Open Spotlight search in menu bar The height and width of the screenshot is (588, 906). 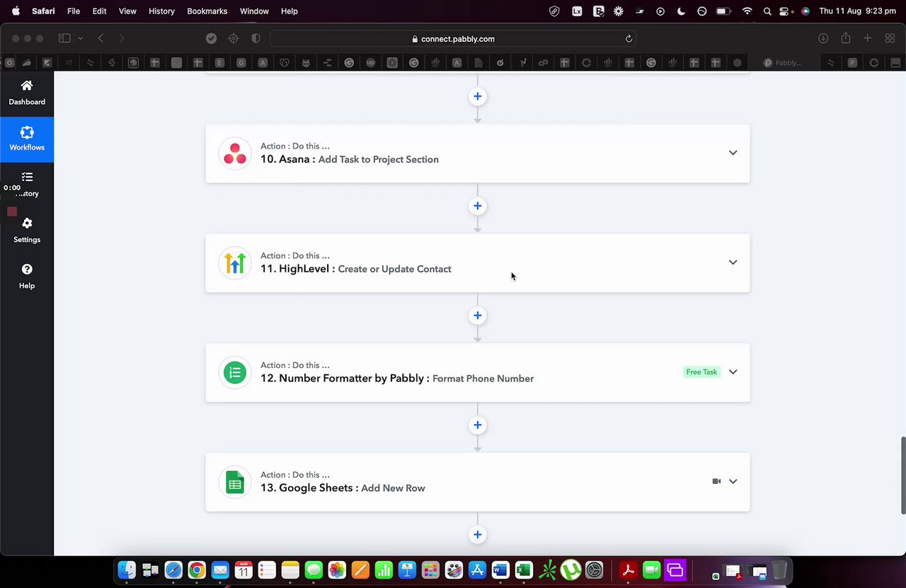tap(767, 11)
